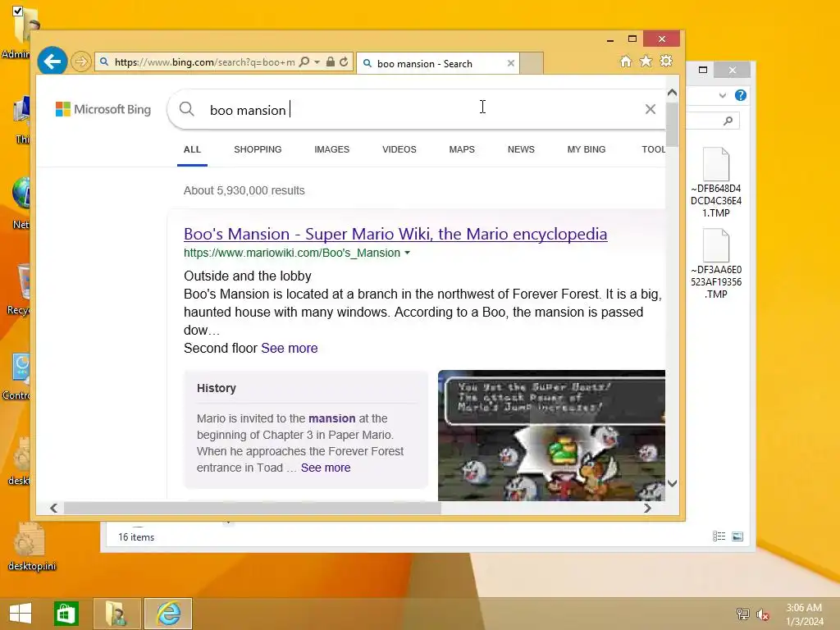The width and height of the screenshot is (840, 630).
Task: Click horizontal scrollbar right arrow
Action: pyautogui.click(x=648, y=508)
